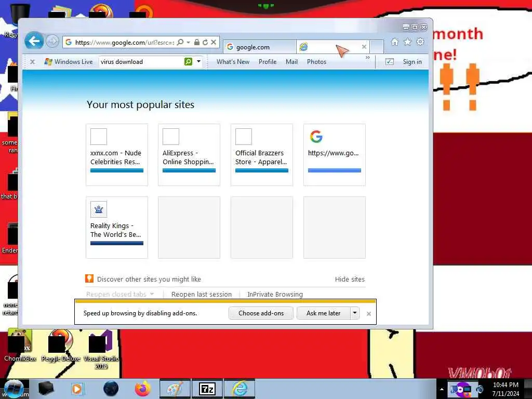Open Mail in Windows Live toolbar
The image size is (532, 399).
(x=292, y=62)
